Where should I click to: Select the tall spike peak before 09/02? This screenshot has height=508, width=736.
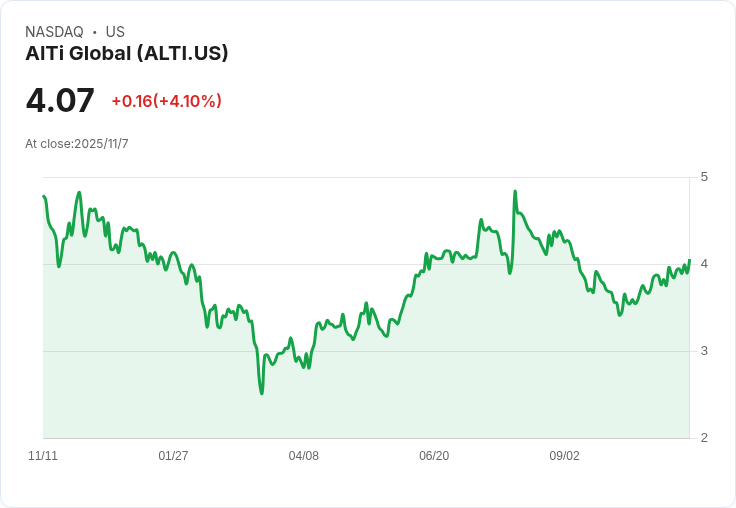(x=515, y=192)
